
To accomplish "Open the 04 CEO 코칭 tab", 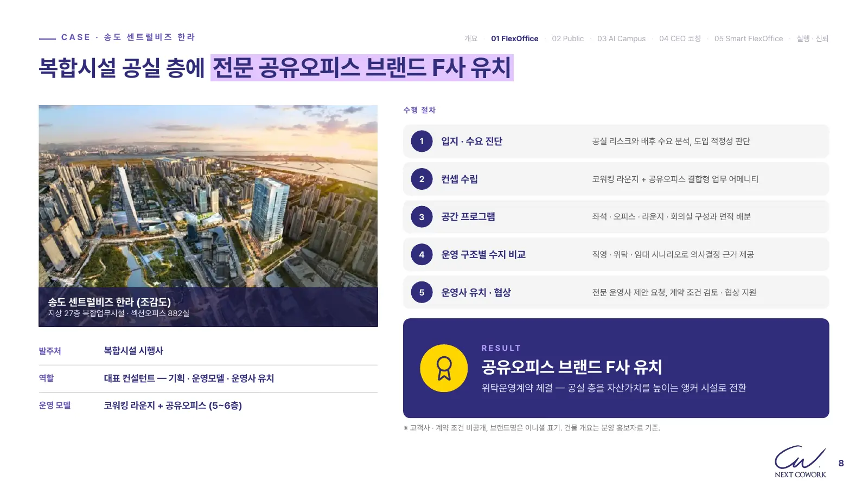I will click(680, 38).
